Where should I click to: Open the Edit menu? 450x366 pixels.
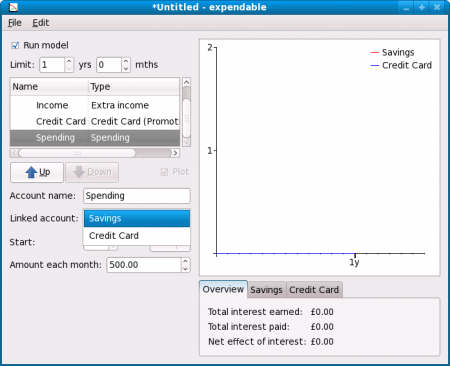(41, 23)
